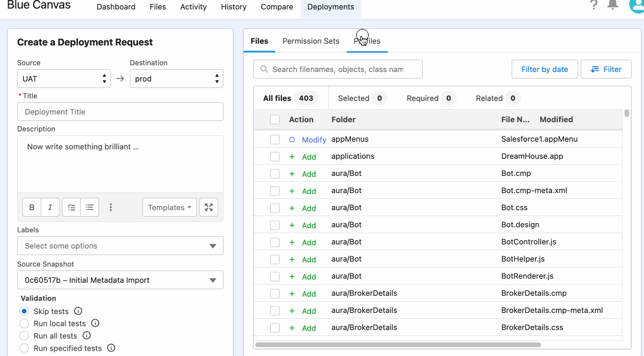
Task: Check the Salesforce1.appMenu file checkbox
Action: [275, 139]
